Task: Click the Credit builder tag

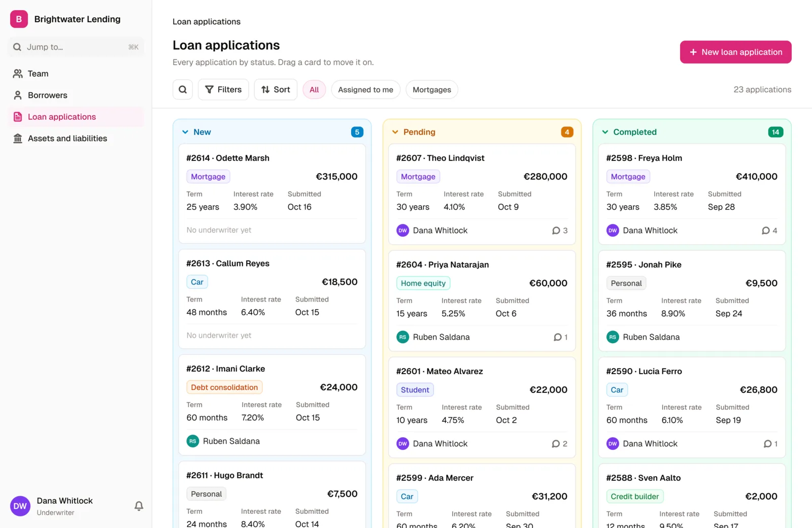Action: coord(635,497)
